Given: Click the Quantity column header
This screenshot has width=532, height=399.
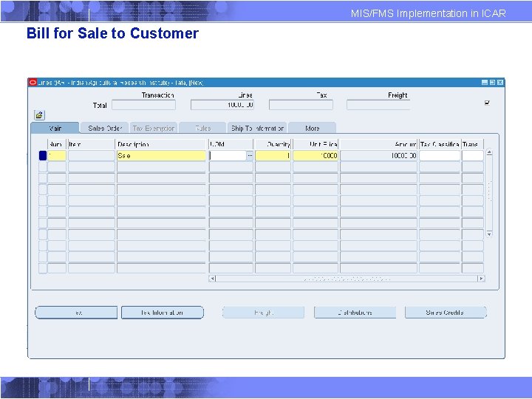Looking at the screenshot, I should point(273,144).
